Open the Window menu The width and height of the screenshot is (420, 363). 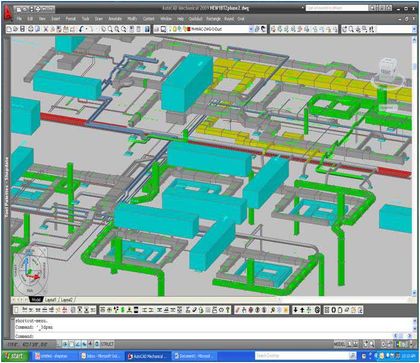pyautogui.click(x=166, y=19)
